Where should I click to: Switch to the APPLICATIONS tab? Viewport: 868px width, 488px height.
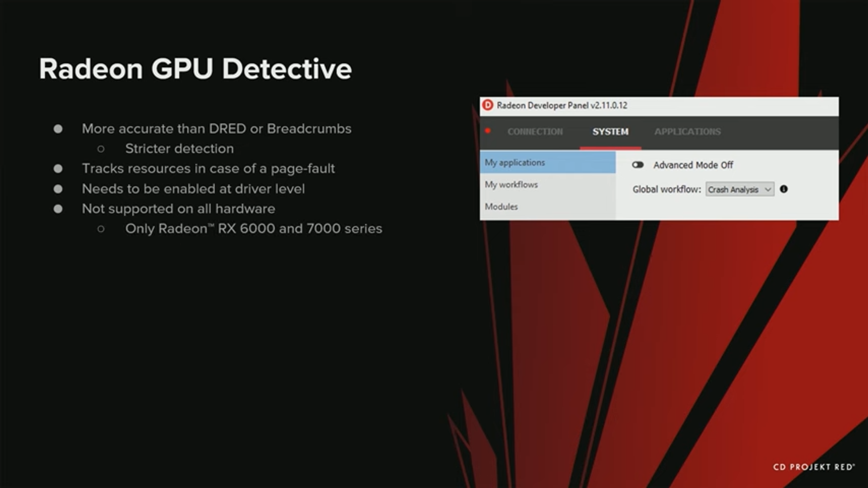[687, 132]
